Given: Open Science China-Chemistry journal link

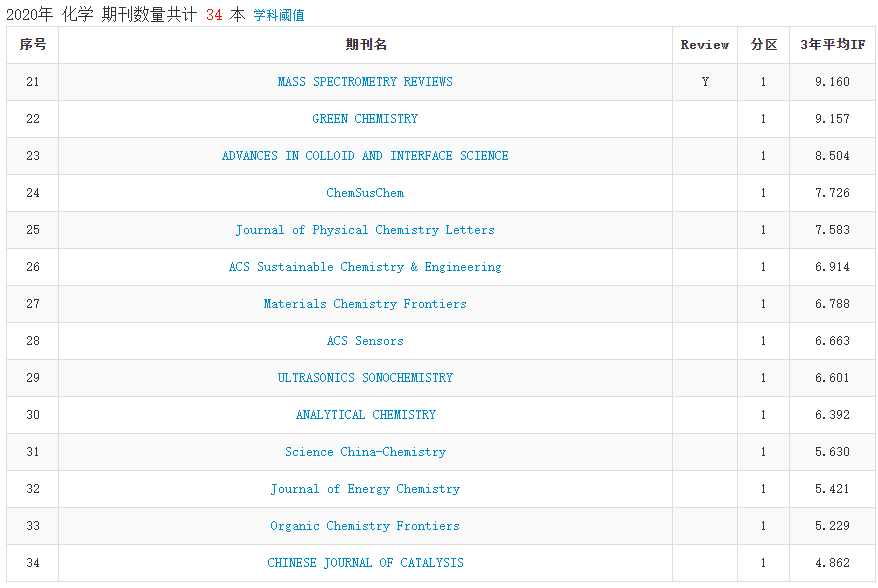Looking at the screenshot, I should 365,452.
